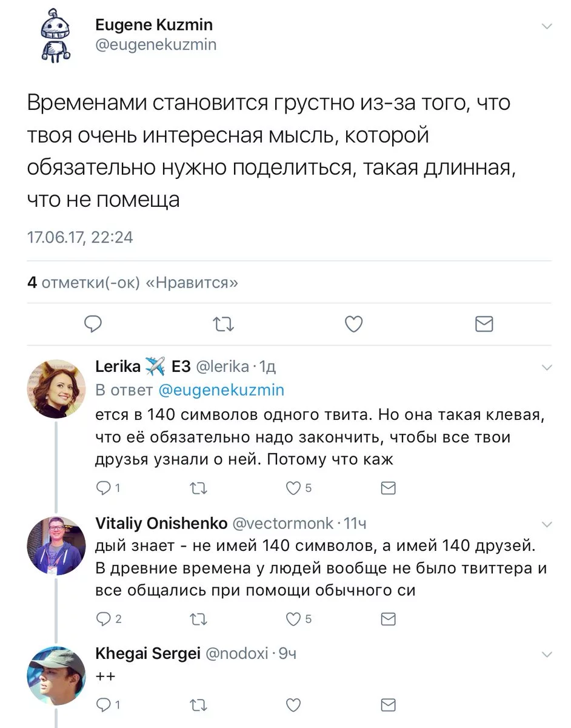Retweet Vitaliy Onishenko's reply
571x728 pixels.
198,619
